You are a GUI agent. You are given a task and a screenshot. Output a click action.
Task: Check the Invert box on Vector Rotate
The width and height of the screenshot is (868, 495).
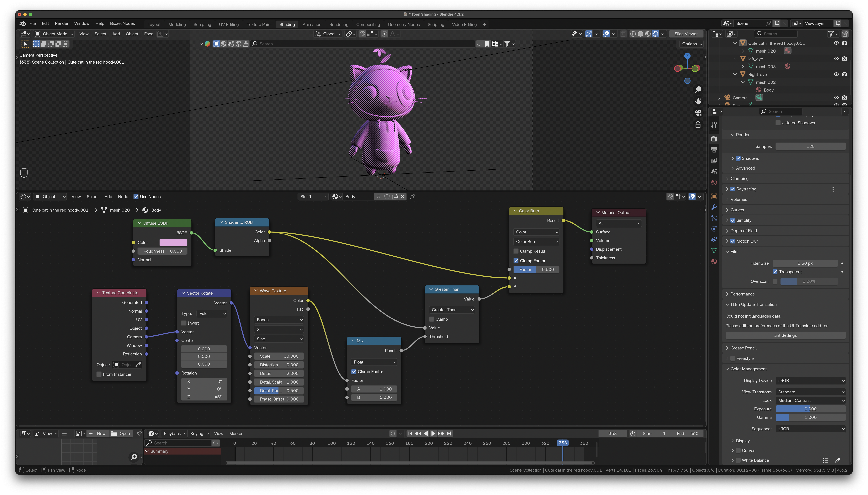(184, 323)
